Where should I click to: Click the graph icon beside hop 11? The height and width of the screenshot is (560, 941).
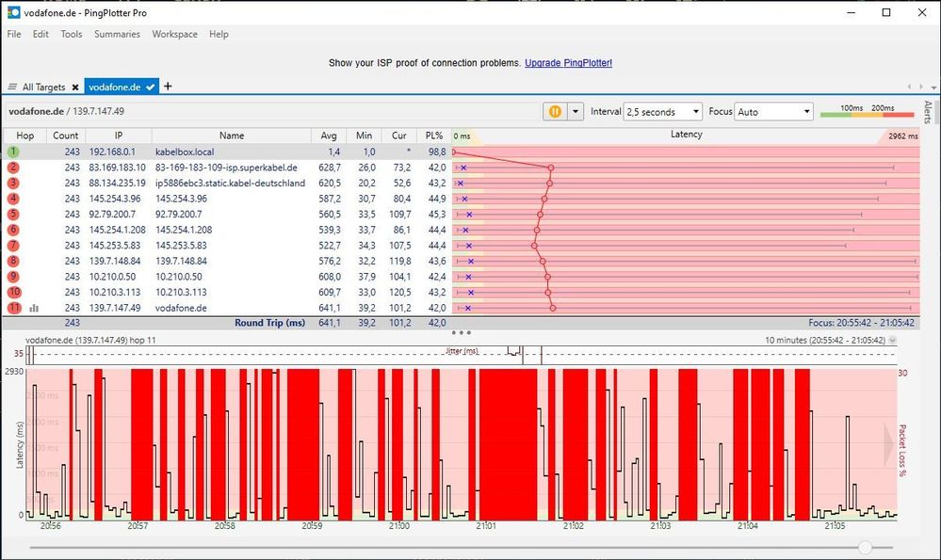click(34, 308)
